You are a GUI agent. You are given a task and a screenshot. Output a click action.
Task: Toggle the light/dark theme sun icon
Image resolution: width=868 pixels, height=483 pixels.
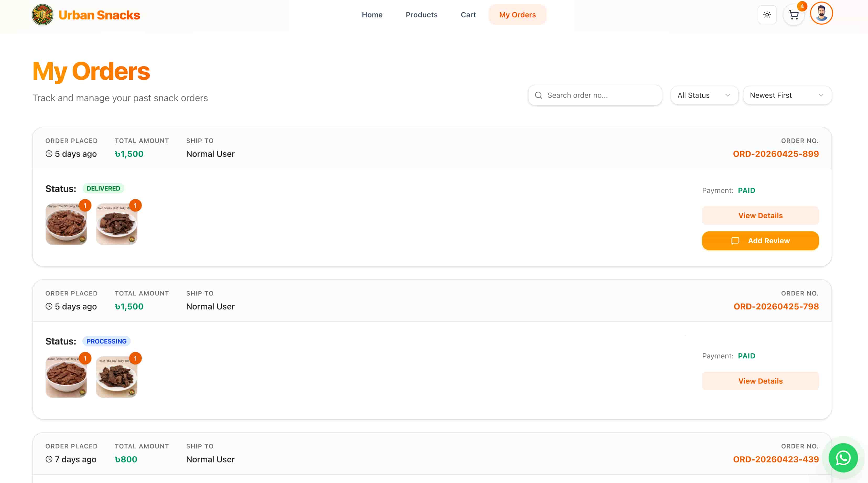point(767,15)
